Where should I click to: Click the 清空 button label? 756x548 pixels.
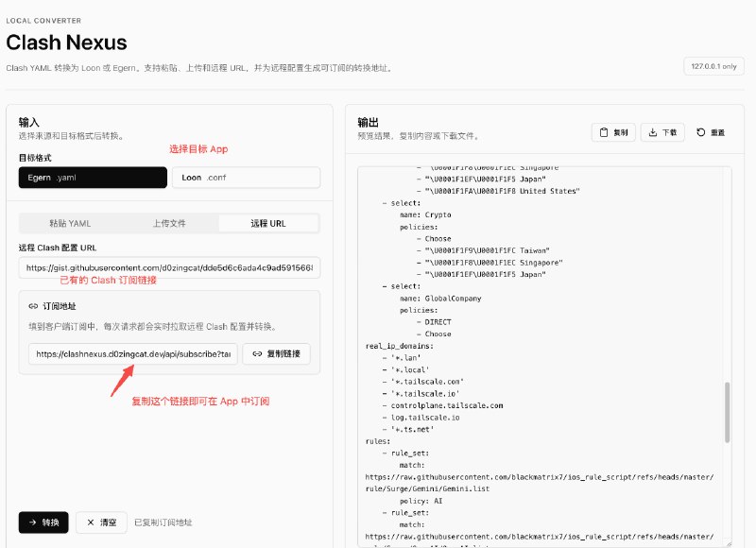pyautogui.click(x=108, y=522)
